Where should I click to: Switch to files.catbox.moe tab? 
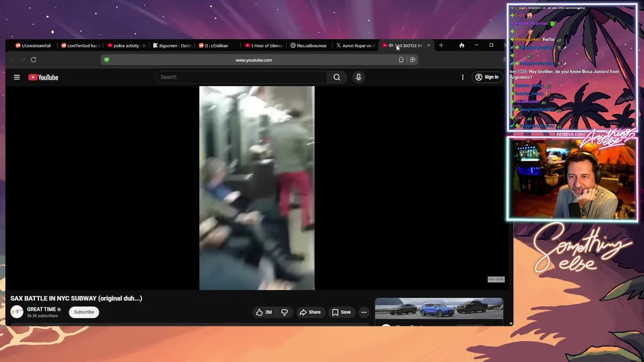[310, 45]
